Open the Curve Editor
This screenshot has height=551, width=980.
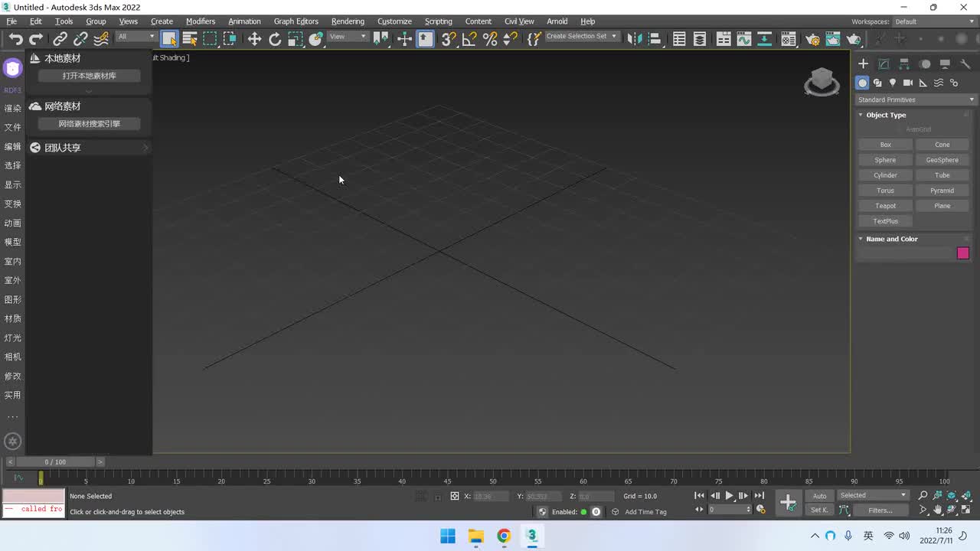point(743,39)
